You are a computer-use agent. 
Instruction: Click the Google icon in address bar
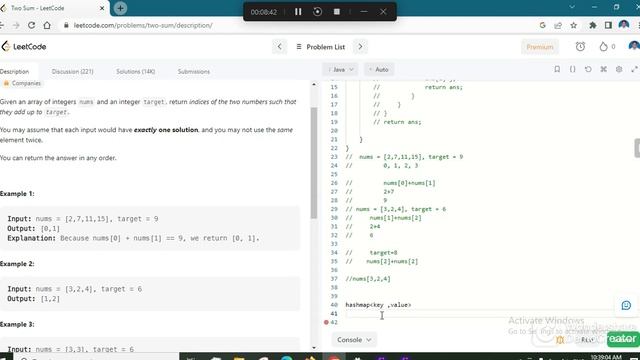542,25
